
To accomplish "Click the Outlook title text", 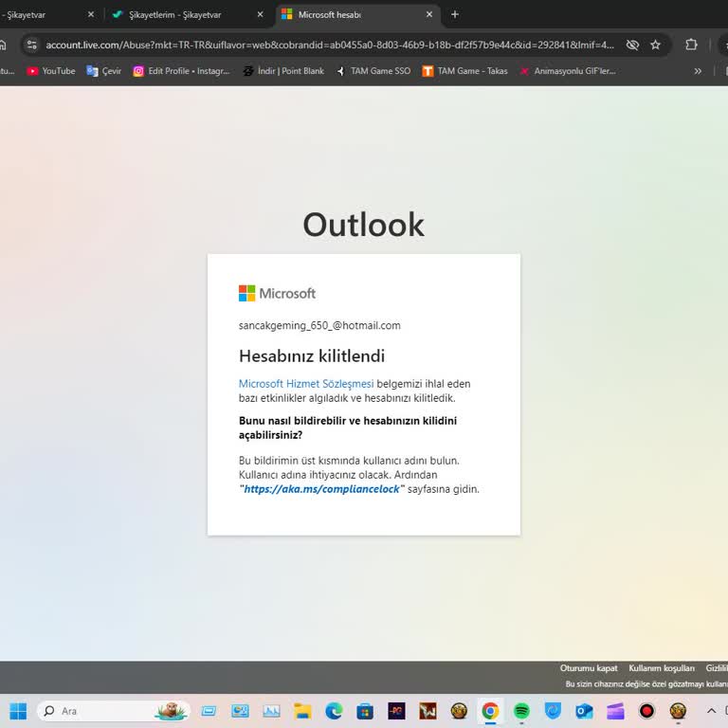I will pos(364,225).
